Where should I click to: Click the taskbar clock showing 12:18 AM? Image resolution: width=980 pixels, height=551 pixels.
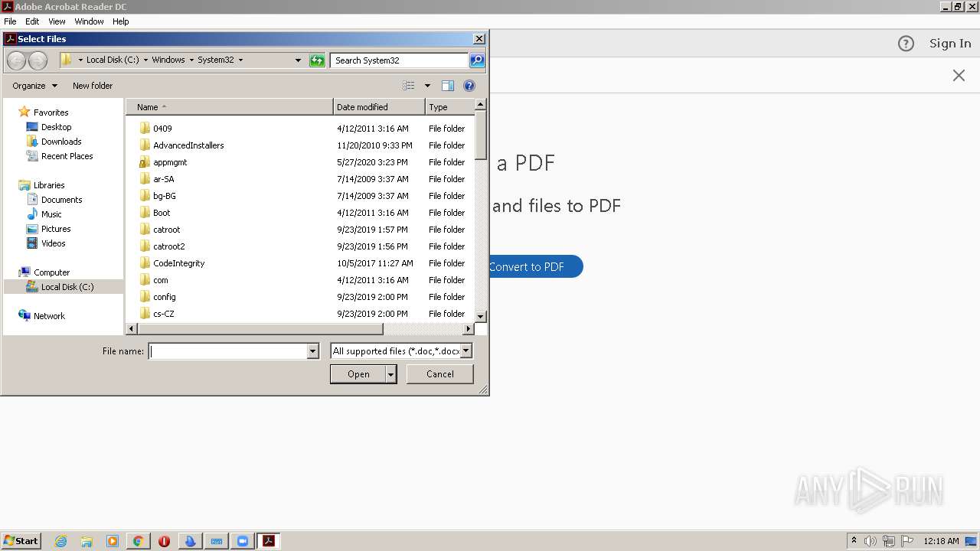pos(941,541)
